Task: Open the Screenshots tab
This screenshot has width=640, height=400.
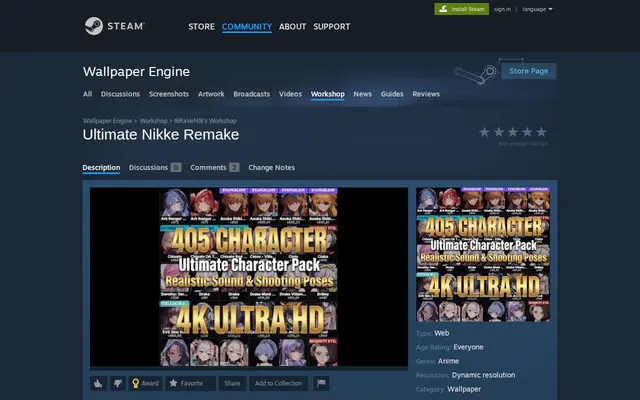Action: click(169, 94)
